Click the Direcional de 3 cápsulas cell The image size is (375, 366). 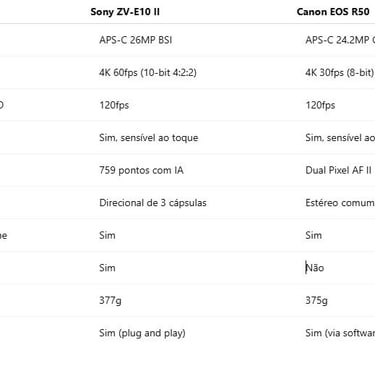coord(153,203)
